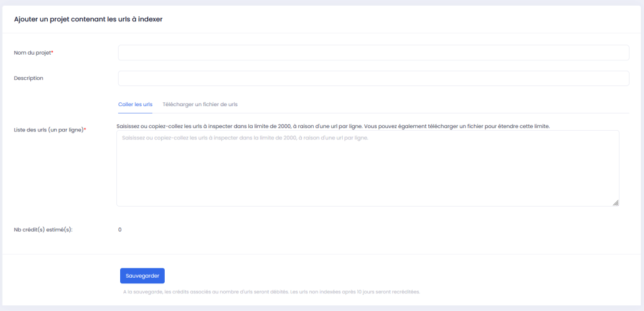Switch to Télécharger un fichier de urls tab

(x=199, y=104)
